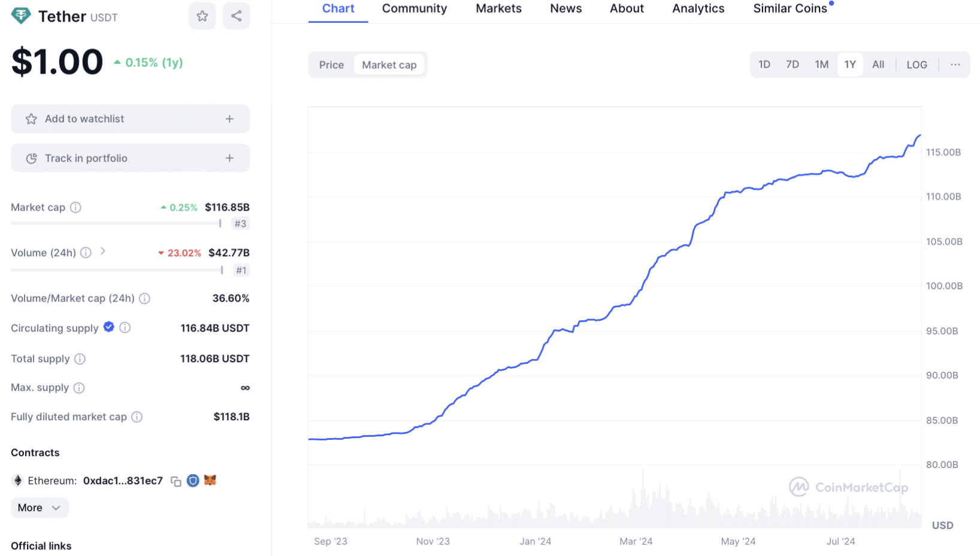Open the Chart tab
Viewport: 980px width, 556px height.
(338, 9)
